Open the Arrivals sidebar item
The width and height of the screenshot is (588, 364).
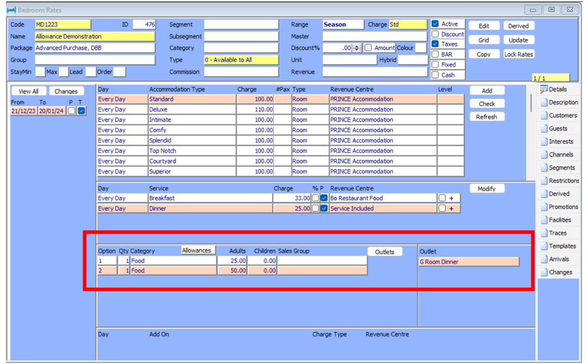(554, 260)
